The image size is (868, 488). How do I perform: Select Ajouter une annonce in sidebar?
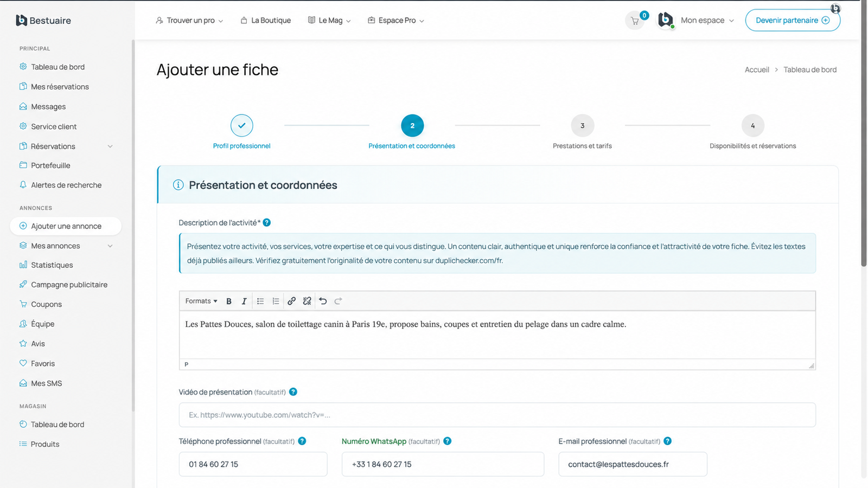coord(66,226)
